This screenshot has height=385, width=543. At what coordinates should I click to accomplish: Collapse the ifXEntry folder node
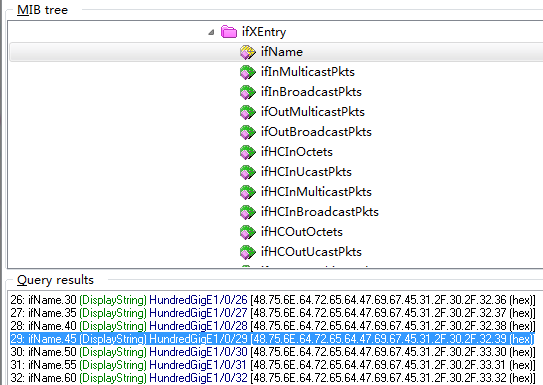coord(211,33)
